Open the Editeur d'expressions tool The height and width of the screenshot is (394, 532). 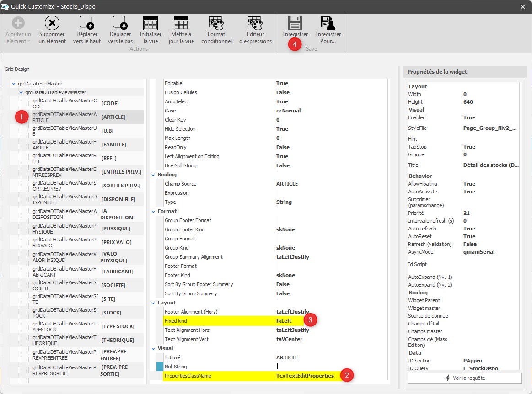[255, 23]
